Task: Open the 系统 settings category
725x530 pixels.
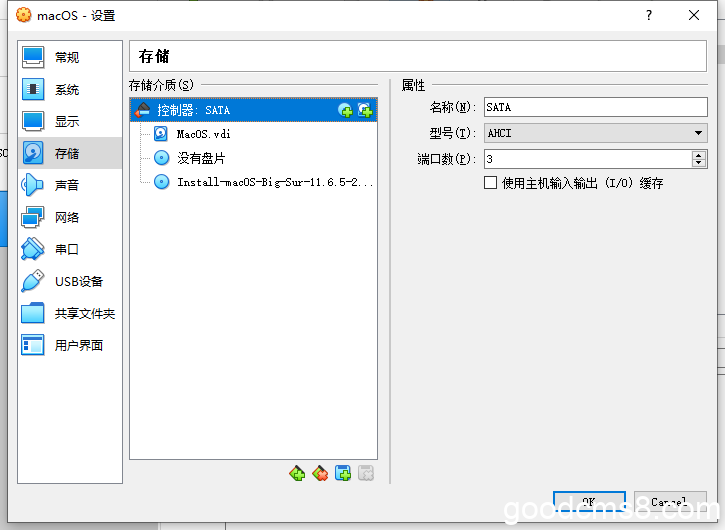Action: tap(70, 89)
